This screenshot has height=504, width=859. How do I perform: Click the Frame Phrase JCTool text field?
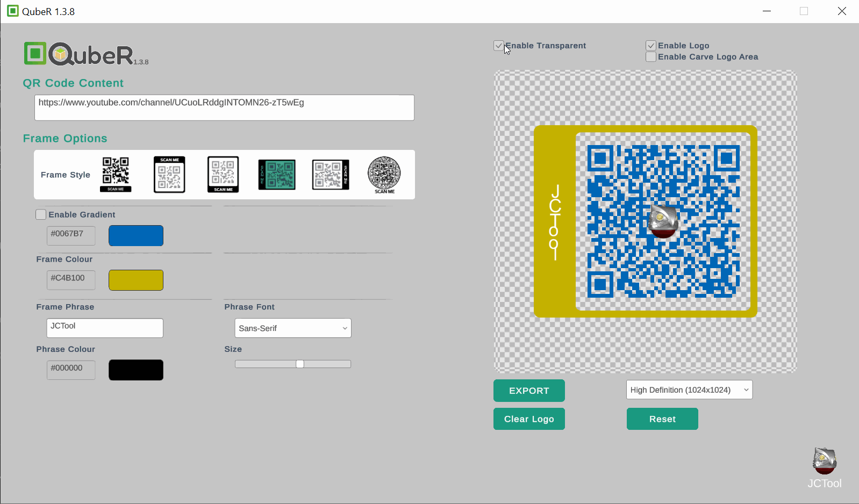[x=105, y=328]
